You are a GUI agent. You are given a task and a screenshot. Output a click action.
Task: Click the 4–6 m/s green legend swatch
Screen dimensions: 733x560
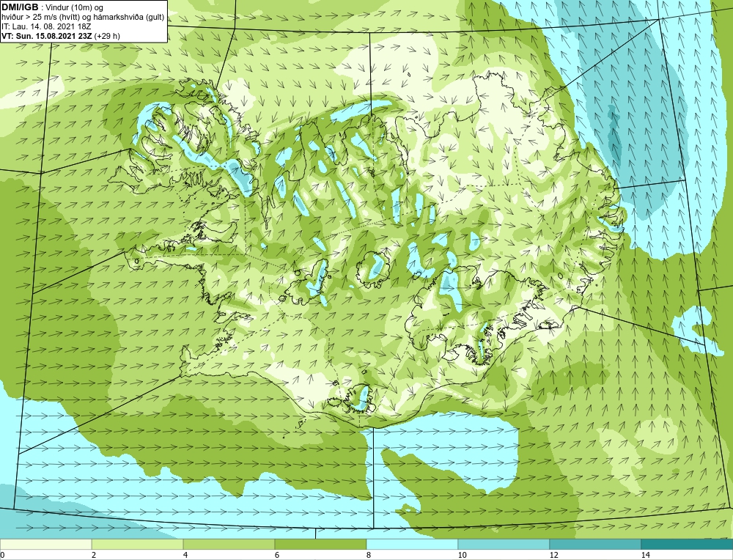pyautogui.click(x=229, y=544)
